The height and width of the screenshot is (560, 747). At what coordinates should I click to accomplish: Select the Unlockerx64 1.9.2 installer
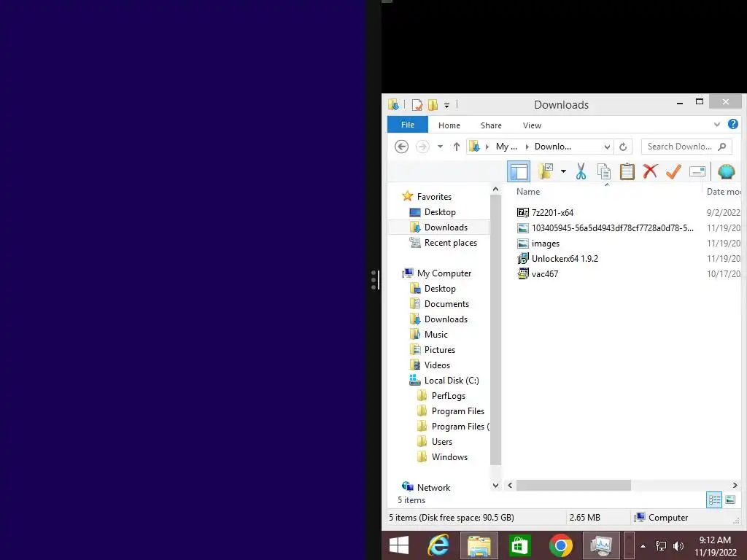(558, 259)
